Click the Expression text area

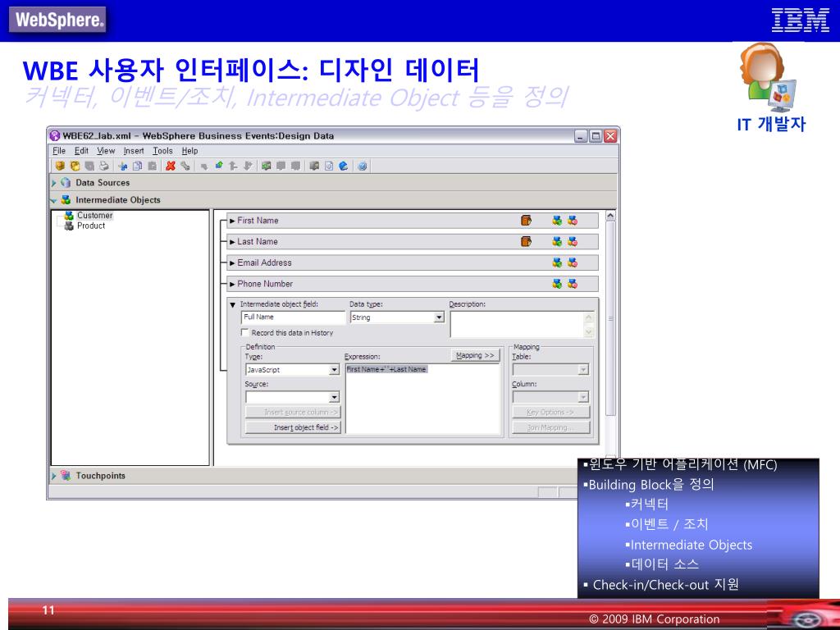(423, 399)
